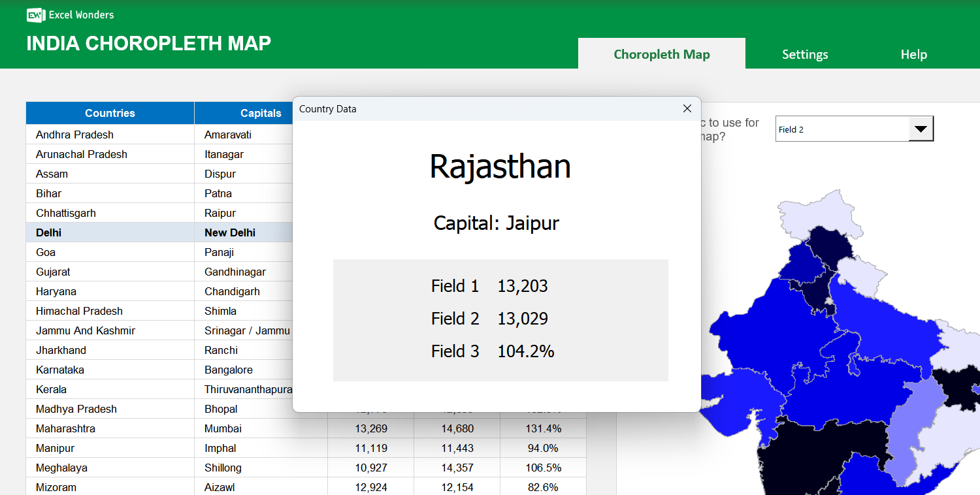Click the Capitals column header
Viewport: 980px width, 495px height.
[x=261, y=113]
